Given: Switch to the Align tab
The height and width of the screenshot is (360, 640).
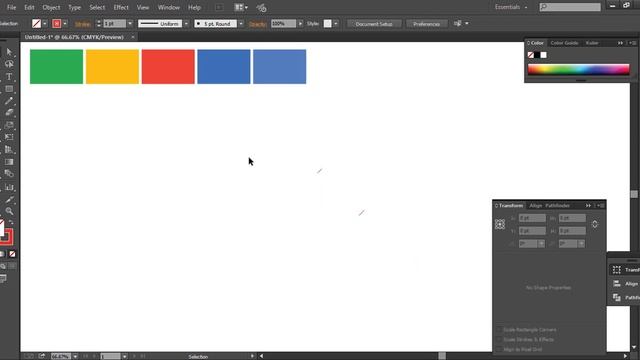Looking at the screenshot, I should [536, 206].
